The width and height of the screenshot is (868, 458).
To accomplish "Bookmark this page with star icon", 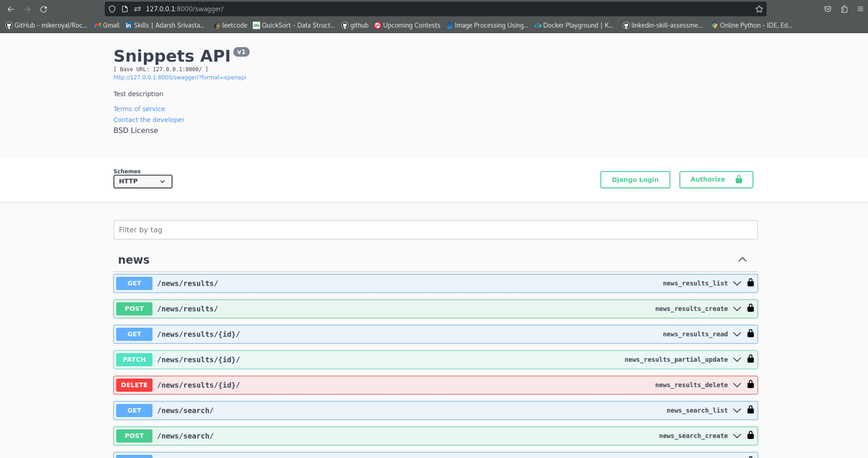I will tap(759, 9).
